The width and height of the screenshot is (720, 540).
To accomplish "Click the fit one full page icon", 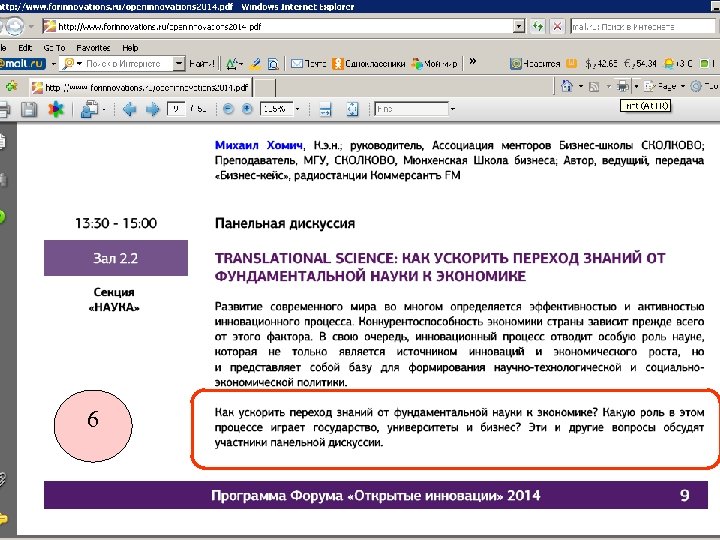I will (x=352, y=109).
